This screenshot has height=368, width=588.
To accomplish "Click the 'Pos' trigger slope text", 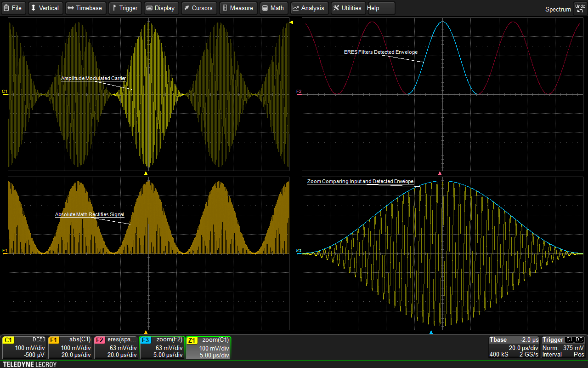I will 579,355.
